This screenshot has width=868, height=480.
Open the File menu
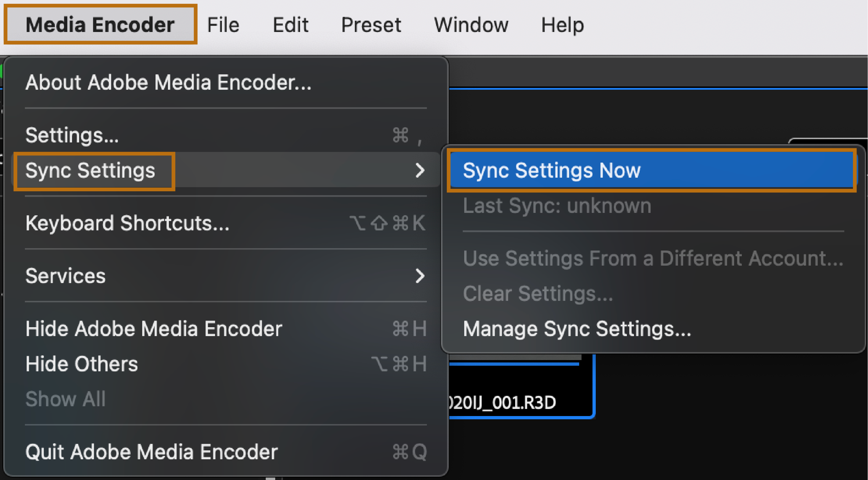click(x=223, y=25)
